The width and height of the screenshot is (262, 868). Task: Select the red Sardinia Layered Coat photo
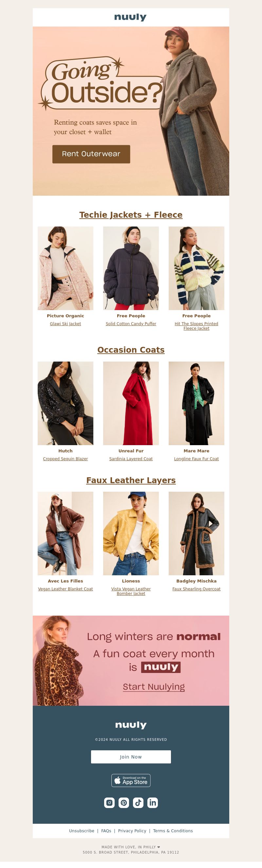[131, 403]
